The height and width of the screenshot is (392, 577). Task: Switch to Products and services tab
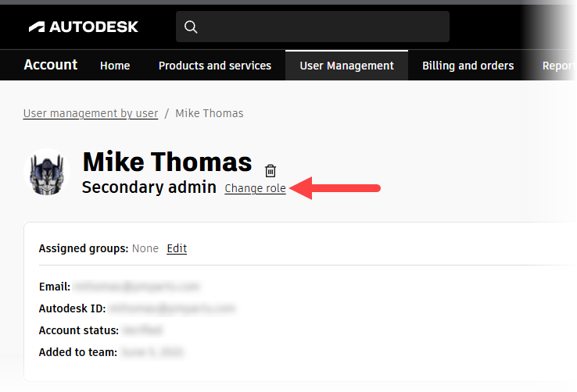(x=215, y=66)
